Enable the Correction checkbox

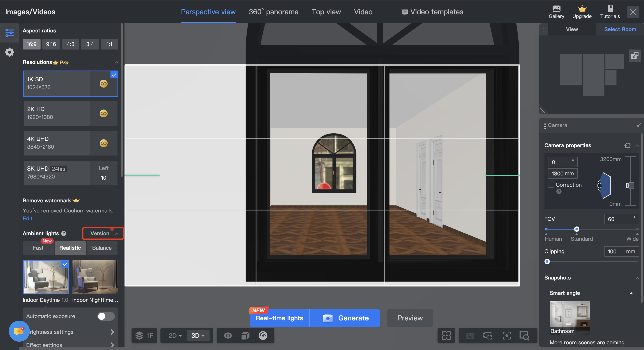click(x=551, y=185)
